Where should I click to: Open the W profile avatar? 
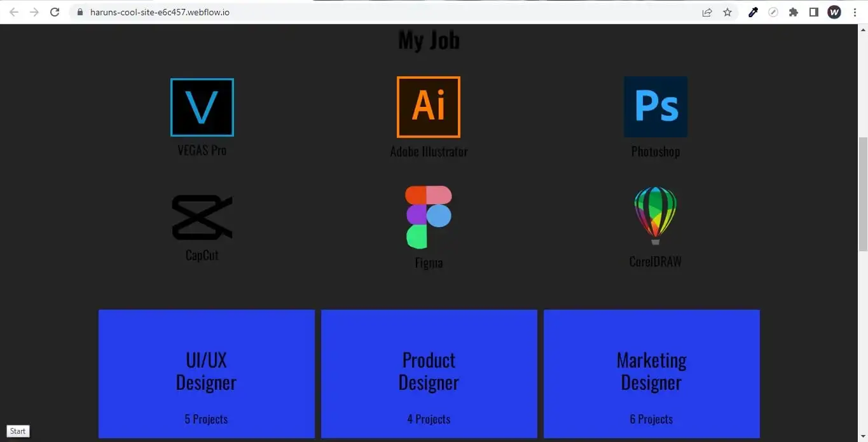click(x=834, y=12)
